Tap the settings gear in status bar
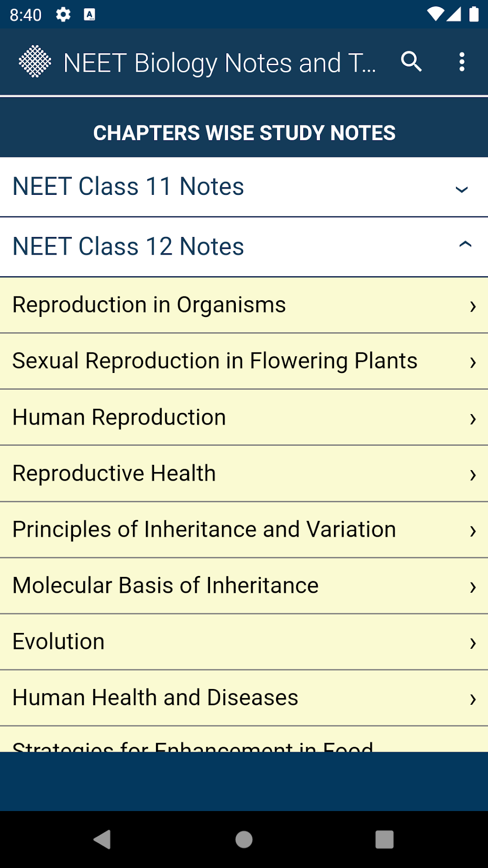Image resolution: width=488 pixels, height=868 pixels. (63, 15)
